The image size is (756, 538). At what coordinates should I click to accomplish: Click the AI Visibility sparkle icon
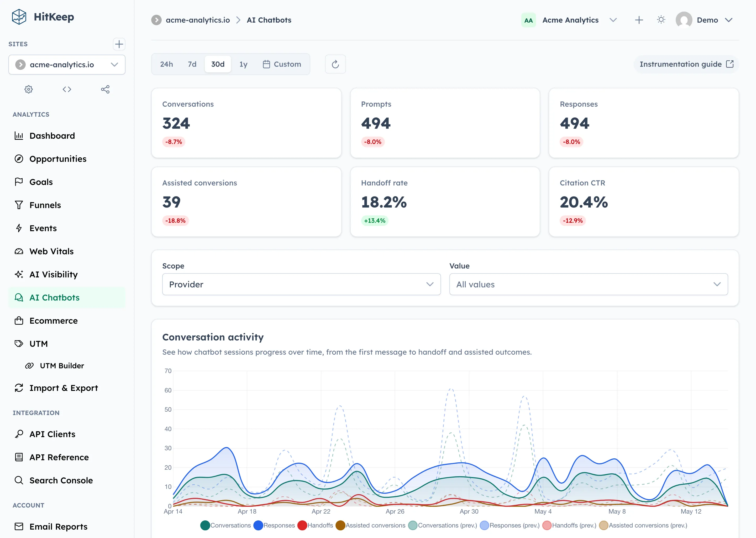tap(19, 274)
